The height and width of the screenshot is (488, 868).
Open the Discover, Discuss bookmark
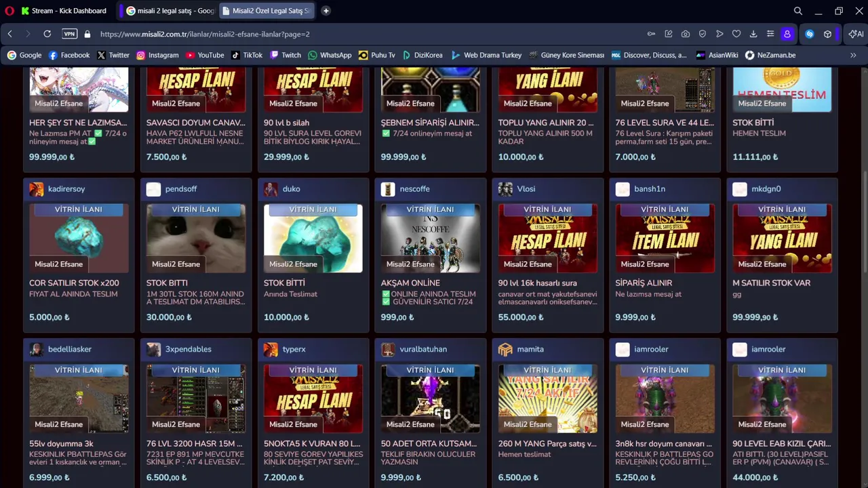pyautogui.click(x=649, y=55)
